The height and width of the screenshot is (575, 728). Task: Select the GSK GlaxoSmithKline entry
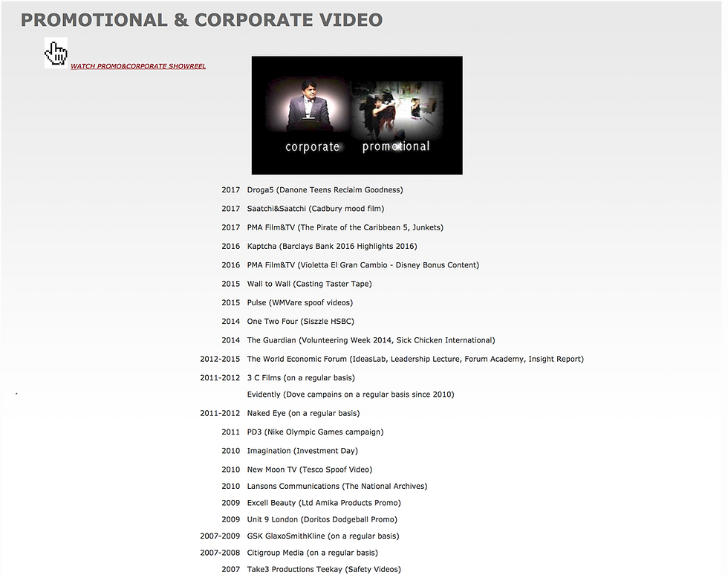(323, 536)
